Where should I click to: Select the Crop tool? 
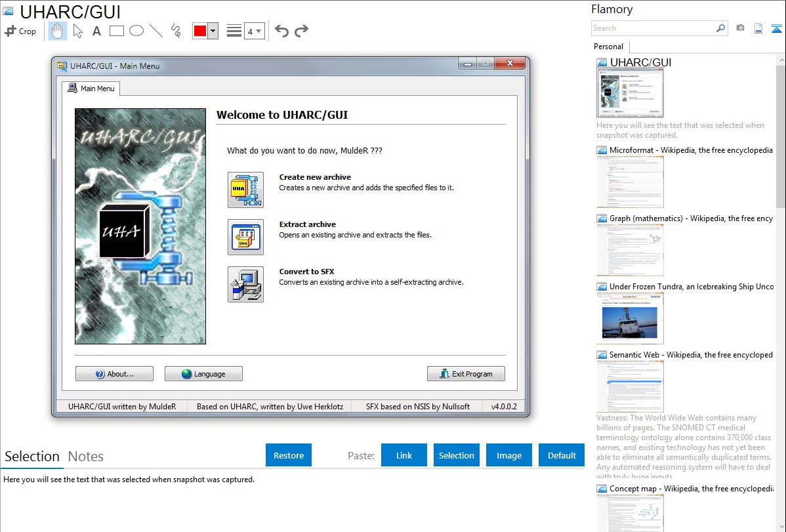click(x=20, y=31)
